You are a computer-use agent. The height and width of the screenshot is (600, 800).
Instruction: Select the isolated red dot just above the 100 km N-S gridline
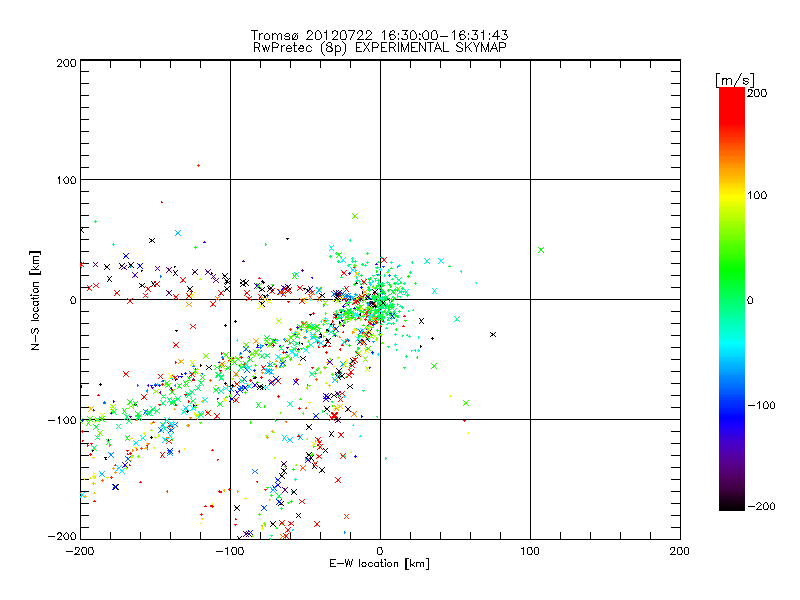198,165
